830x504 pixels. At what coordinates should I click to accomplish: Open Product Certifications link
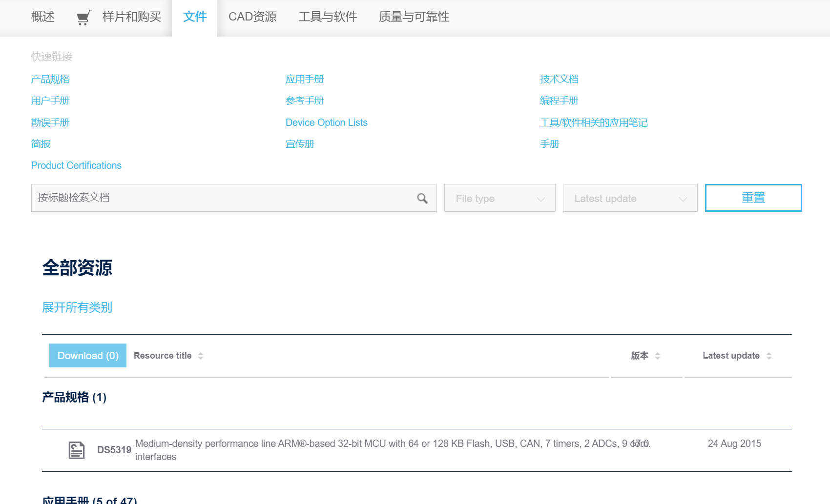(x=76, y=165)
